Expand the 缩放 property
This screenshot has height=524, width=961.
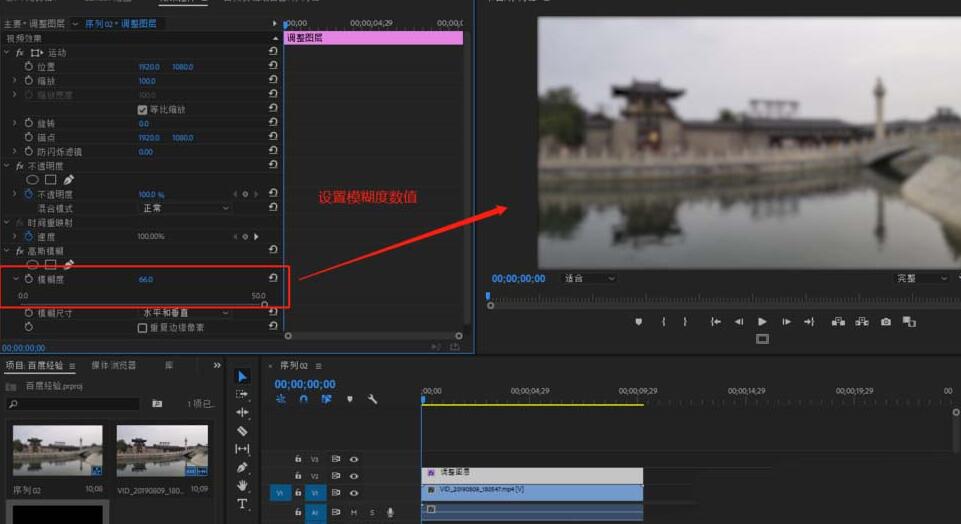tap(15, 80)
